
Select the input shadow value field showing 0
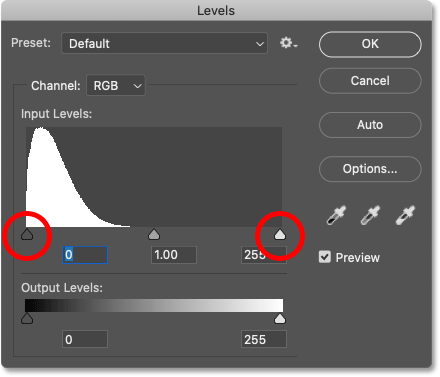85,255
